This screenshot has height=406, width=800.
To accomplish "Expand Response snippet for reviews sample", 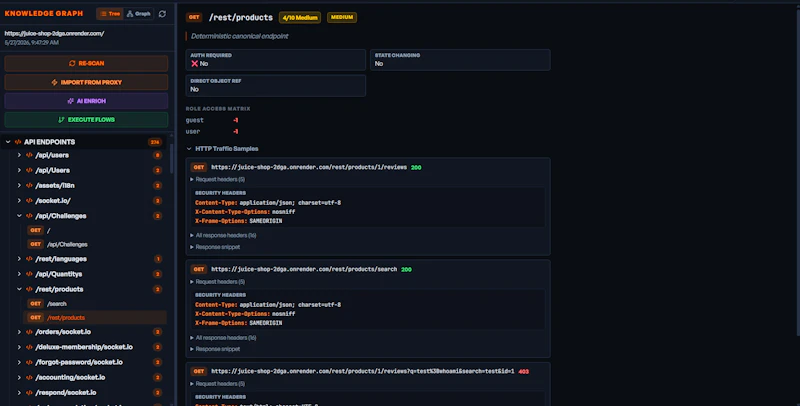I will click(x=215, y=247).
